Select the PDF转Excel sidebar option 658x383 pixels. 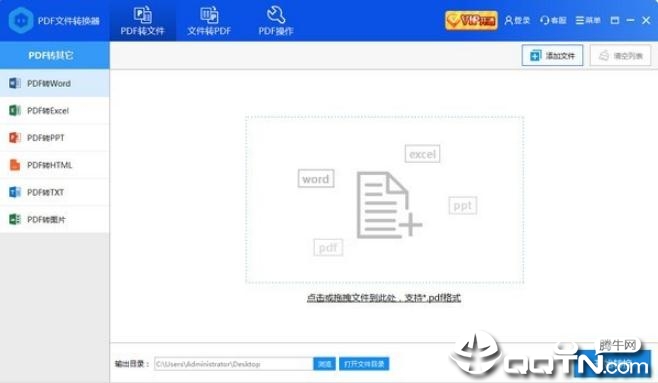(55, 111)
